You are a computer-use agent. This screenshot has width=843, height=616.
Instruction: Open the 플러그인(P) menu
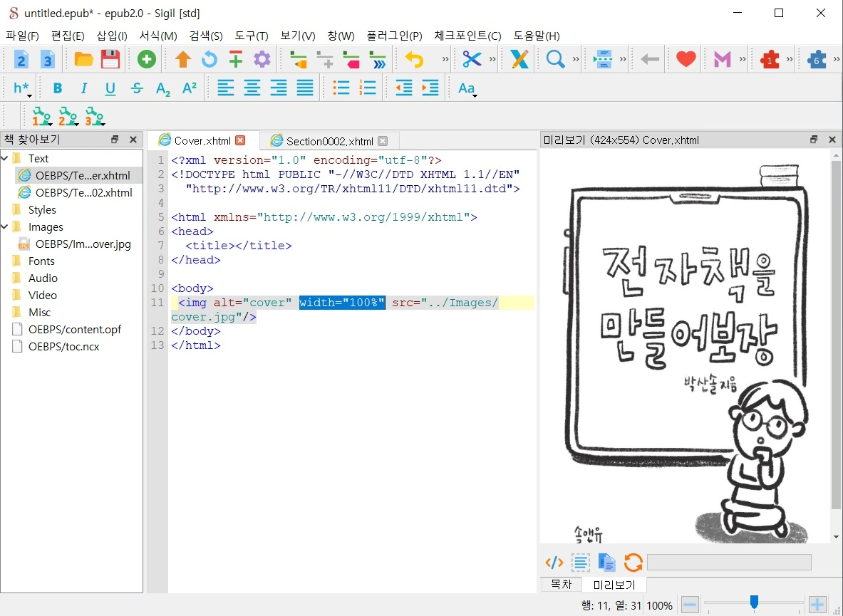tap(394, 36)
